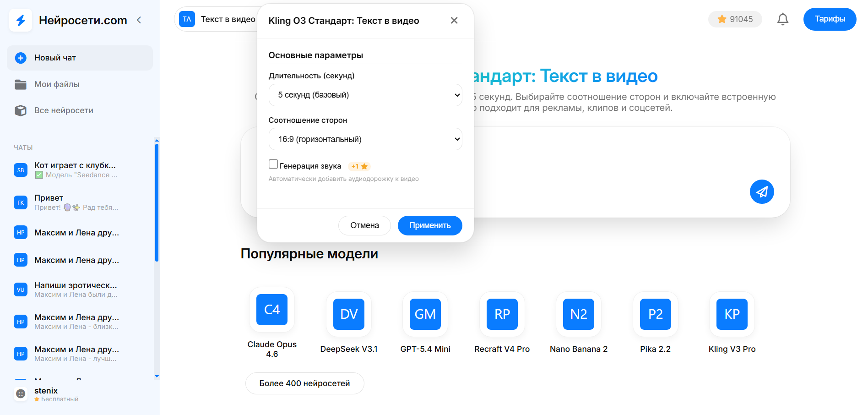This screenshot has width=868, height=415.
Task: Open the Claude Opus 4.6 model icon
Action: pos(272,310)
